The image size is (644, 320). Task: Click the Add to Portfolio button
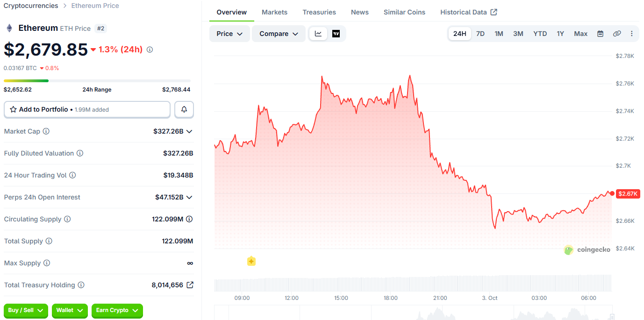tap(87, 109)
